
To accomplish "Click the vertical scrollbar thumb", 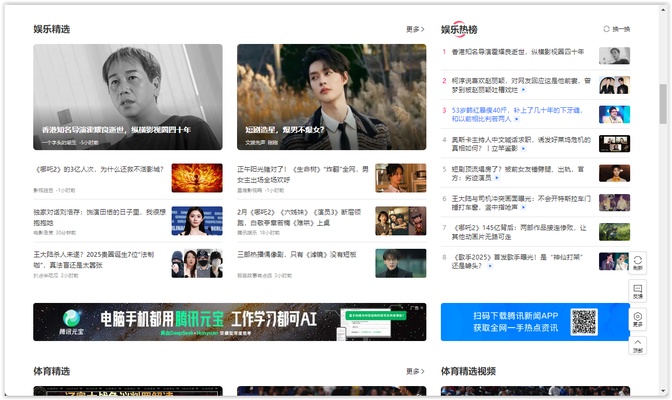I will pyautogui.click(x=663, y=104).
